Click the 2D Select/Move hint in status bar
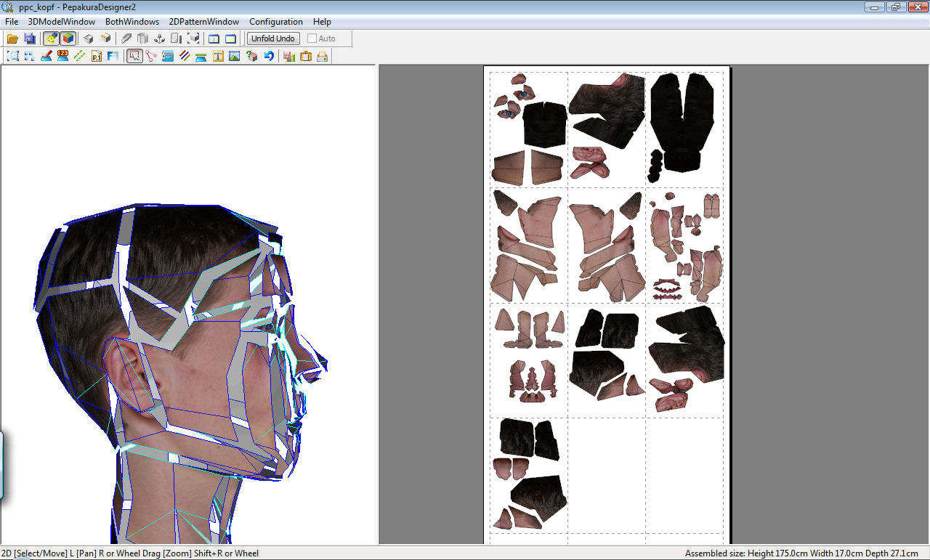930x560 pixels. (x=130, y=553)
